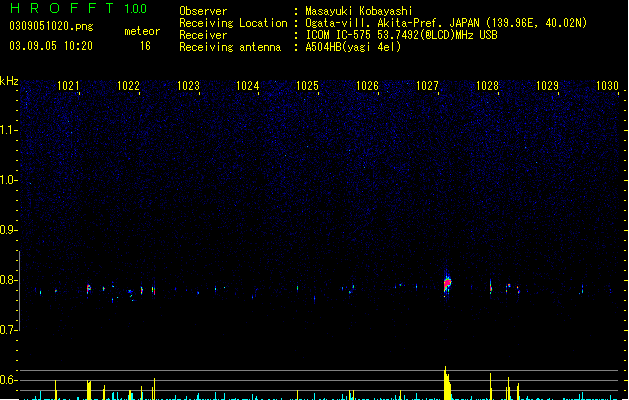Click the 1.1 kHz axis label

(9, 130)
